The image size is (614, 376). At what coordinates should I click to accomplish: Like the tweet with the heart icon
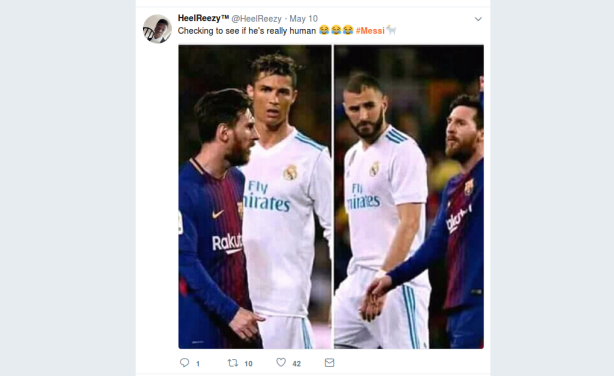pos(281,363)
